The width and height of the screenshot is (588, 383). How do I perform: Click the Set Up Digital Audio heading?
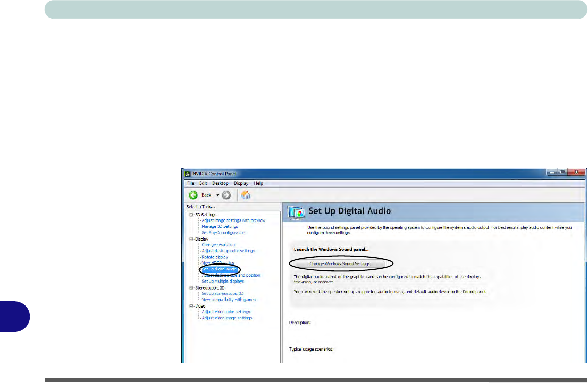pyautogui.click(x=349, y=211)
